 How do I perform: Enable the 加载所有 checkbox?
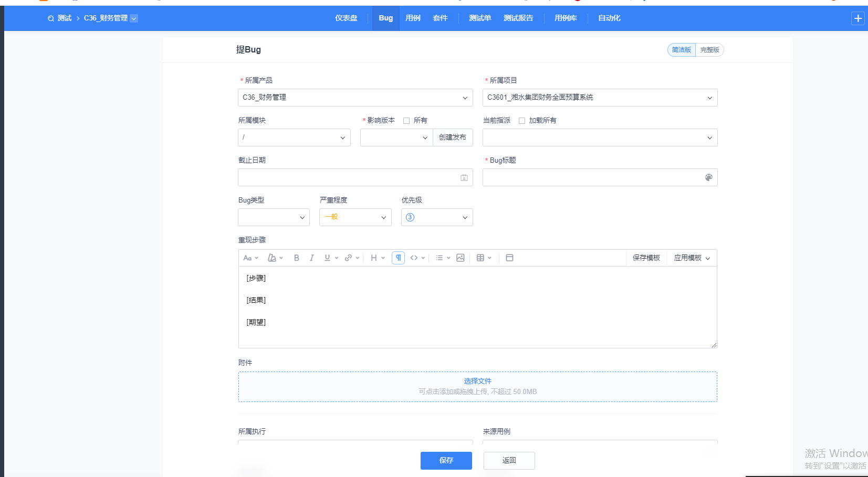coord(522,121)
